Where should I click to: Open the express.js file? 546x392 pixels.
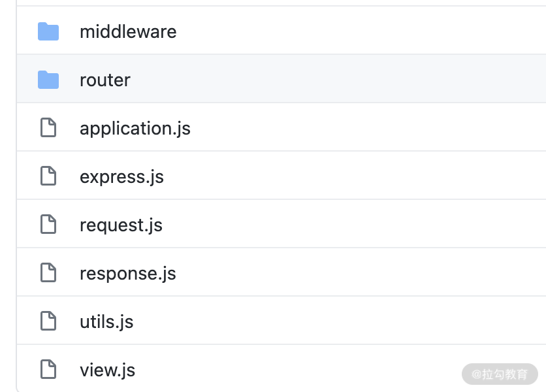121,177
